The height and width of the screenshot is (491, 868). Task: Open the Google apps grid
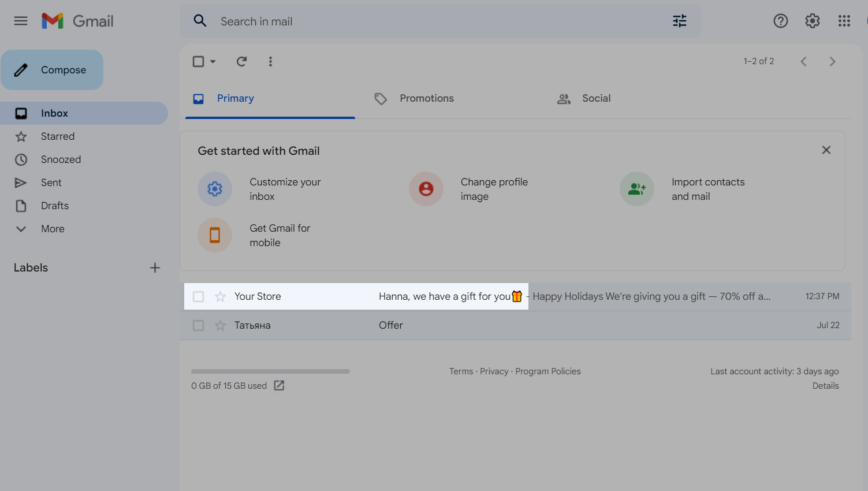pyautogui.click(x=844, y=21)
